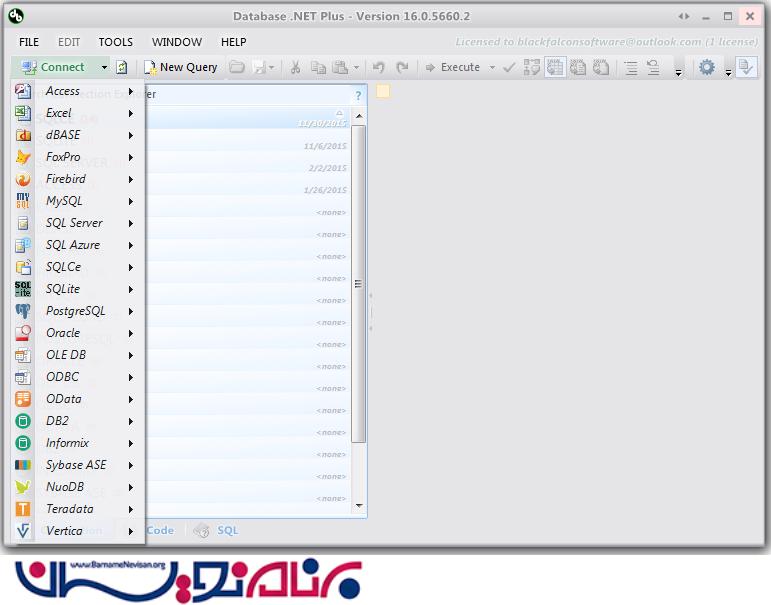Click the yellow color square beside explorer
This screenshot has width=771, height=605.
click(383, 91)
